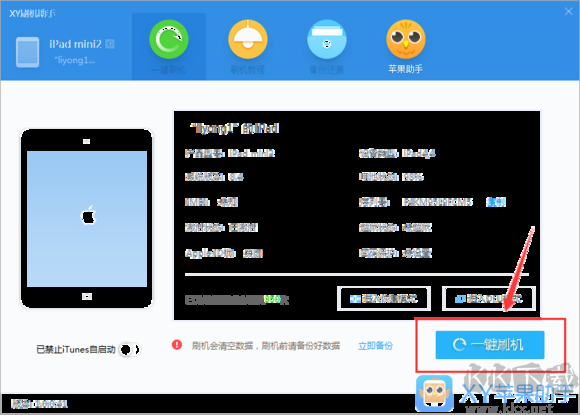
Task: Open the owl 苹果助手 icon
Action: click(x=406, y=39)
